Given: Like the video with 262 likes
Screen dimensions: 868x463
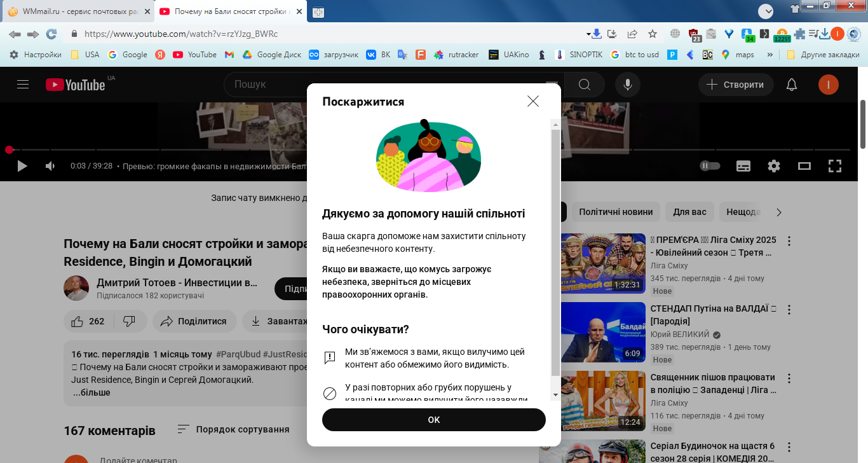Looking at the screenshot, I should 88,321.
